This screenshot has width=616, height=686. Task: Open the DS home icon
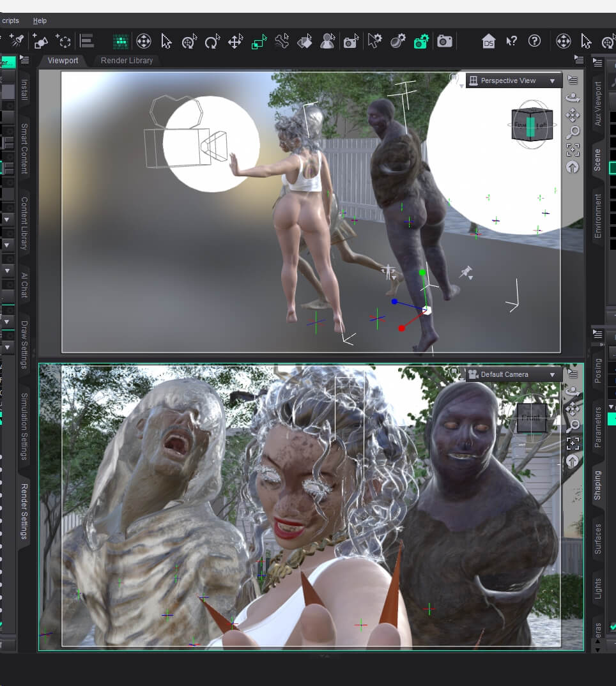(x=488, y=41)
